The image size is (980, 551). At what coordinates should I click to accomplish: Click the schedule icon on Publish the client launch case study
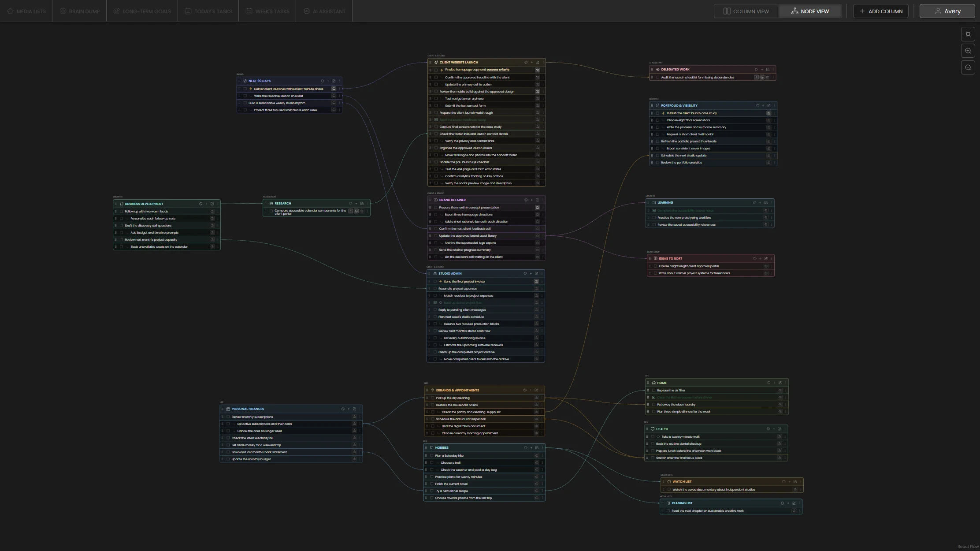(768, 113)
